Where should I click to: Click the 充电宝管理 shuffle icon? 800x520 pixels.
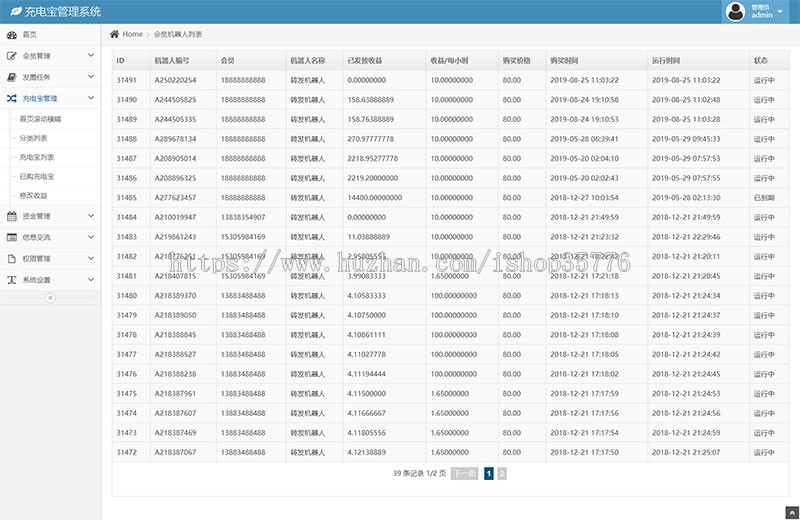coord(11,99)
